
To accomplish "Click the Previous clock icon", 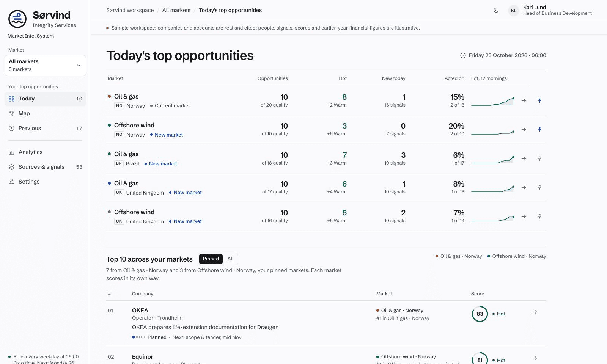I will 11,128.
